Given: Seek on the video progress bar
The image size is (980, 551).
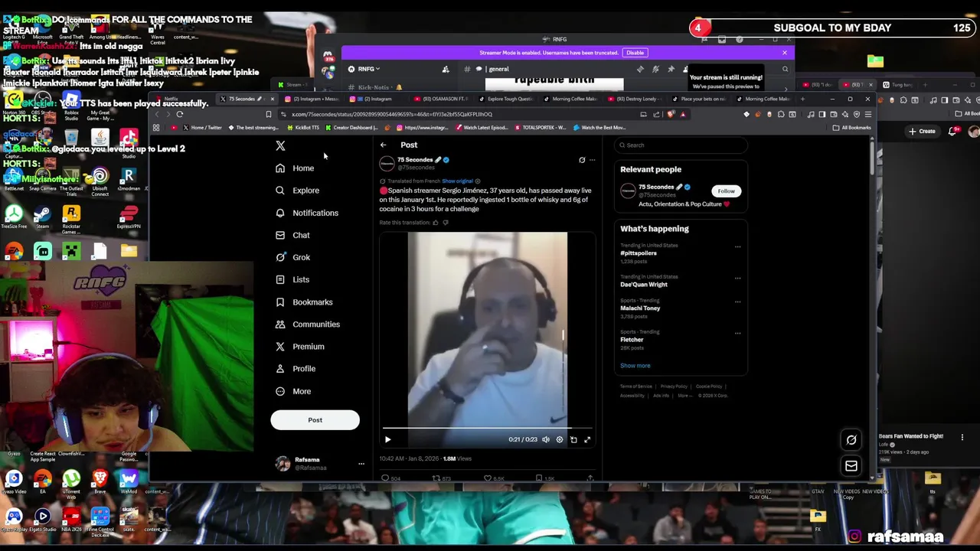Looking at the screenshot, I should [x=487, y=429].
